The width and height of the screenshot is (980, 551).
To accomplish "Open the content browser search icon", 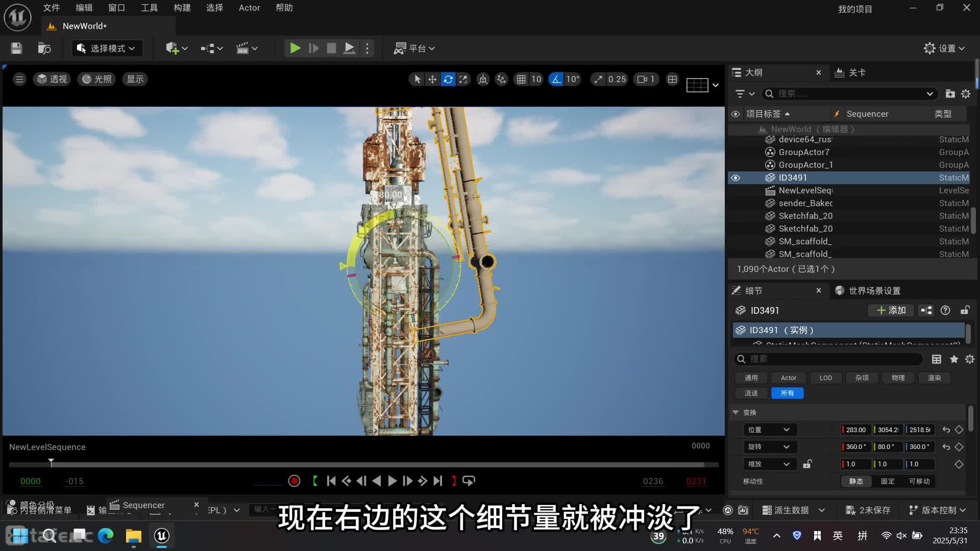I will [44, 48].
